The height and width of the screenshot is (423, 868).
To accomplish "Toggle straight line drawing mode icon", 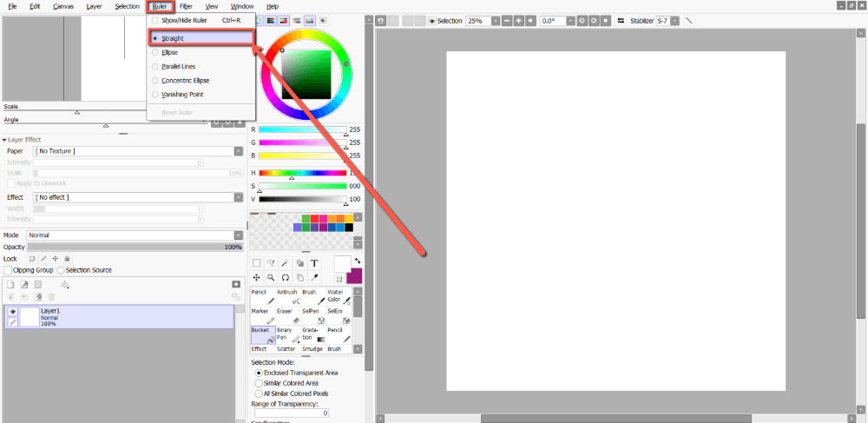I will tap(689, 21).
